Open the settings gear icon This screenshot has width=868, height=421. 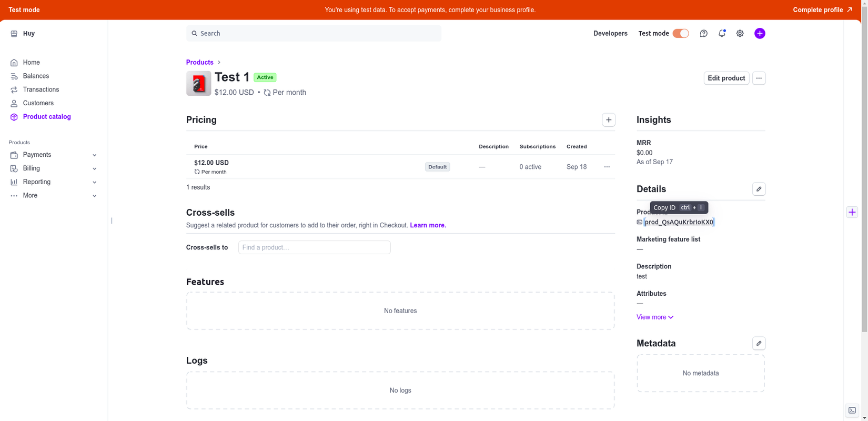[x=740, y=34]
